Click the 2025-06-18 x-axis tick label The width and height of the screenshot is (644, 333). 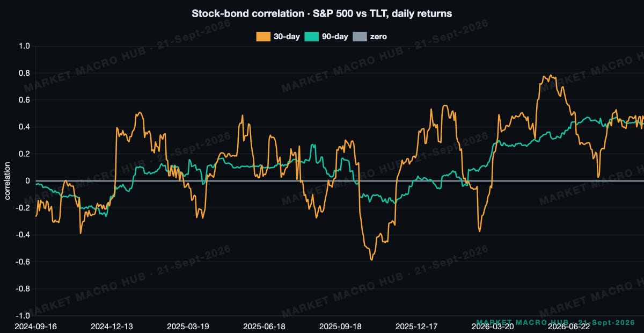[264, 325]
